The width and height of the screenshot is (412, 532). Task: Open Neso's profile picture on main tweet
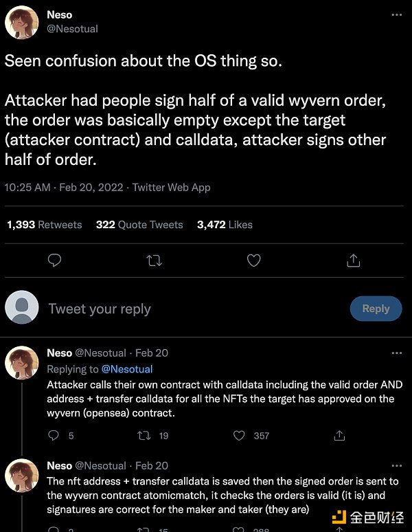pyautogui.click(x=22, y=22)
